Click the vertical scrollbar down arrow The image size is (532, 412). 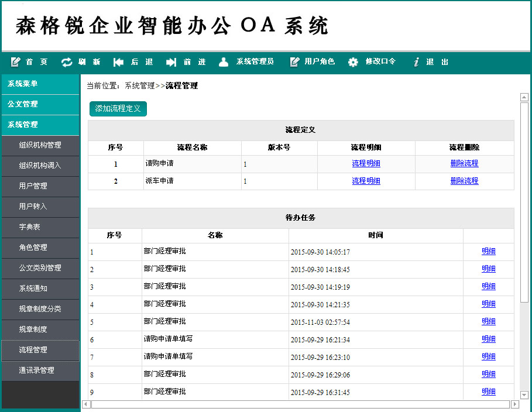pyautogui.click(x=524, y=395)
